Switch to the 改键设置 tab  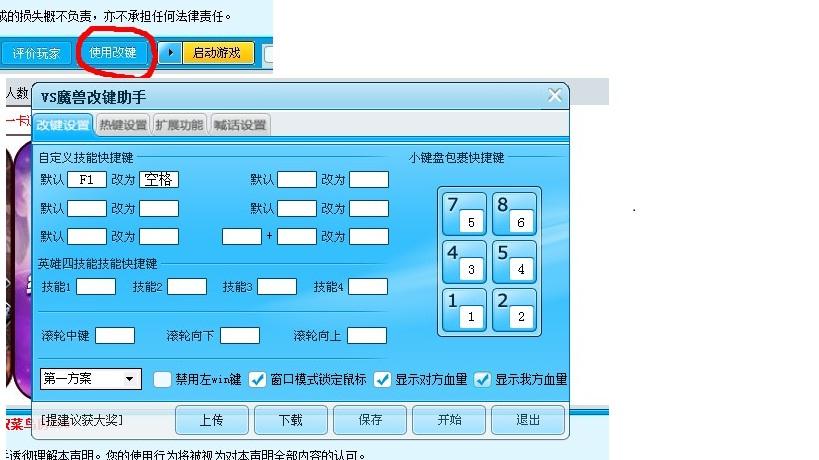point(63,125)
